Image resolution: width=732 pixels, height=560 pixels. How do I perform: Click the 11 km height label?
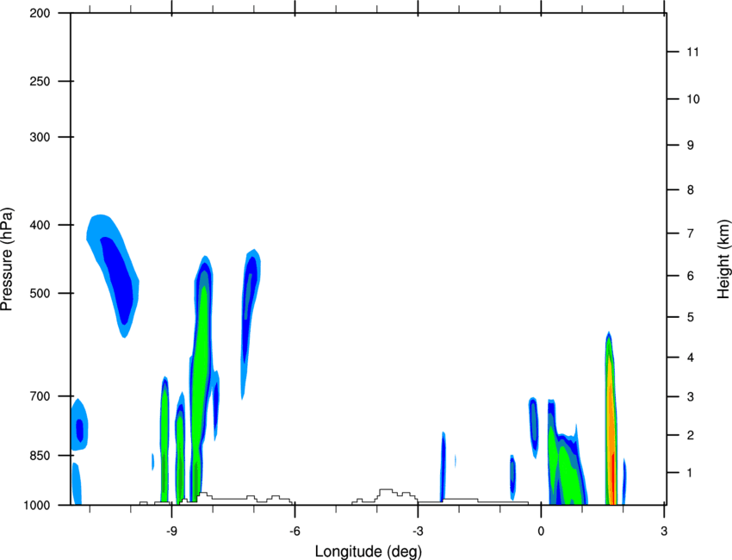click(x=692, y=52)
